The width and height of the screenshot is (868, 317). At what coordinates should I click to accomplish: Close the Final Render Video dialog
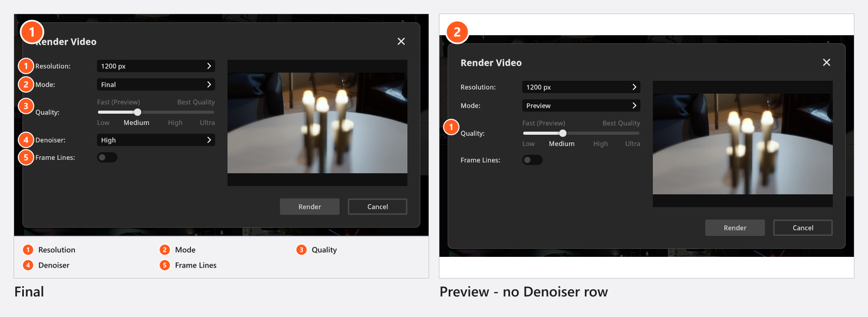(x=401, y=42)
